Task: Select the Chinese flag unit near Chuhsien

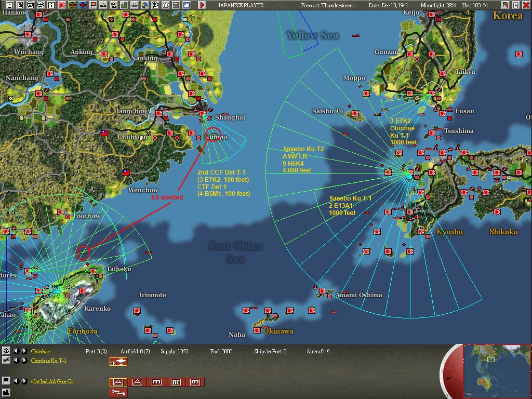Action: [104, 133]
